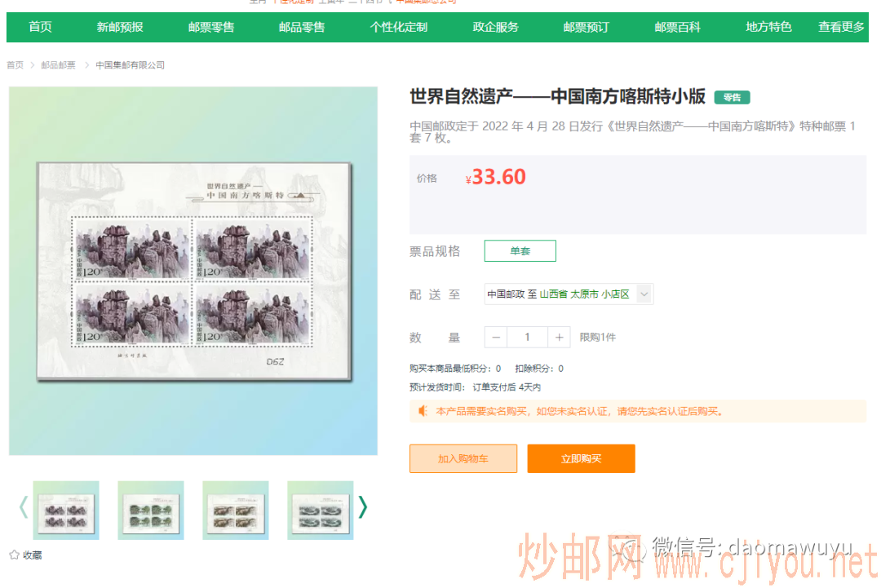Click the 立即购买 button

point(581,459)
